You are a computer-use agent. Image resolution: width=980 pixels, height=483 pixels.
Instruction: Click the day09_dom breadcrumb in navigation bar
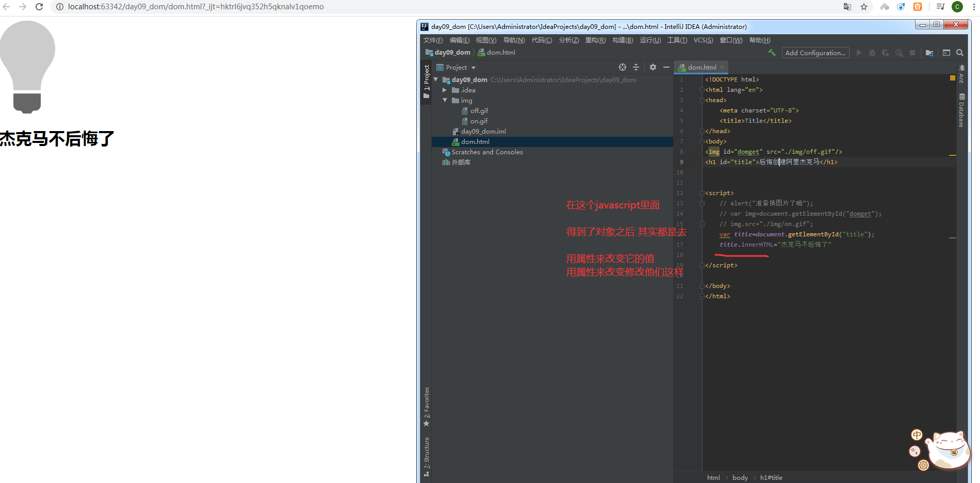[x=448, y=53]
